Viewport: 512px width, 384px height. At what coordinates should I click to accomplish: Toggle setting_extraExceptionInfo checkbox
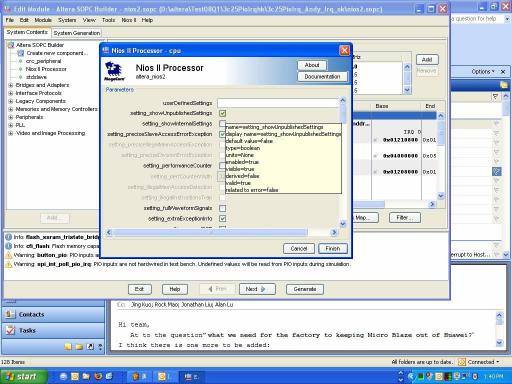(223, 219)
